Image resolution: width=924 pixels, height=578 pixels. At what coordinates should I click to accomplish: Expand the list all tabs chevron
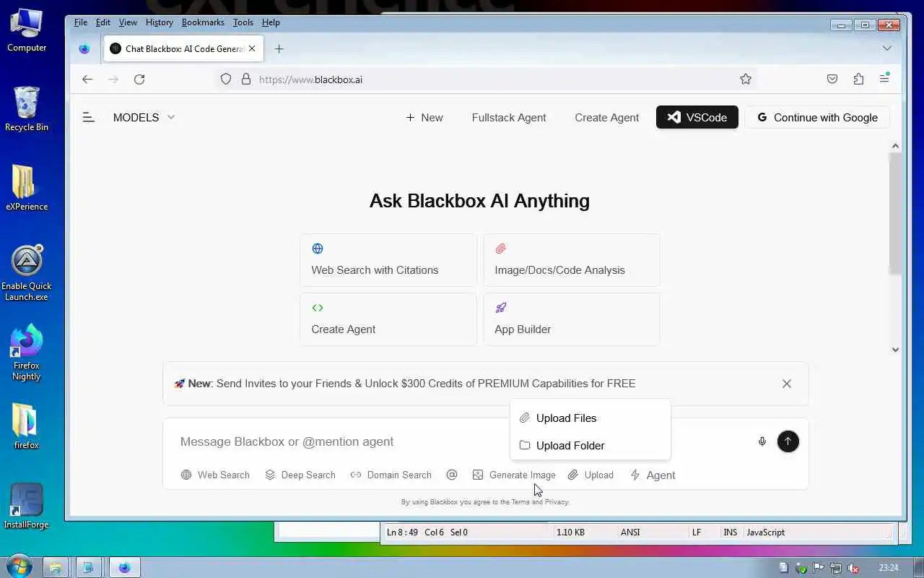(x=887, y=48)
